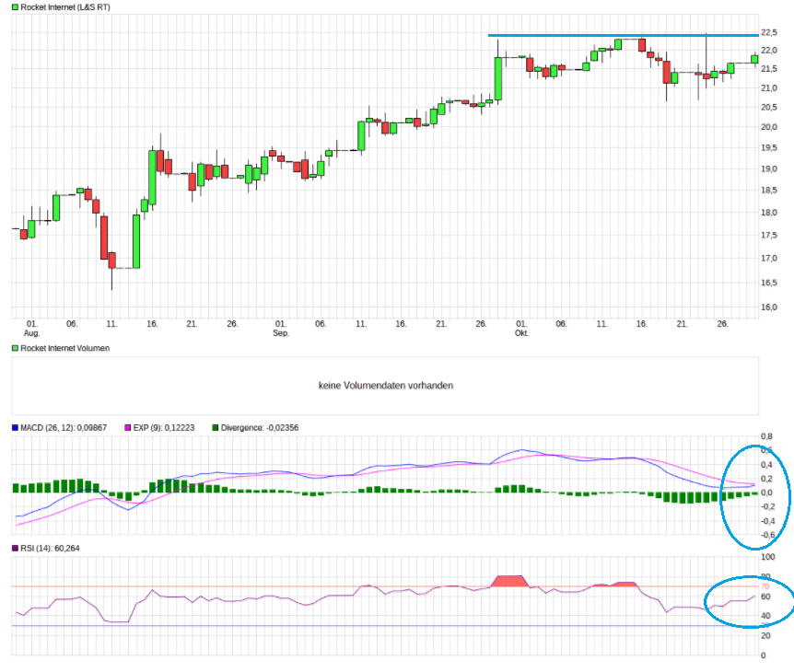Click the EXP (9) legend text
Screen dimensions: 794x672
(x=164, y=427)
